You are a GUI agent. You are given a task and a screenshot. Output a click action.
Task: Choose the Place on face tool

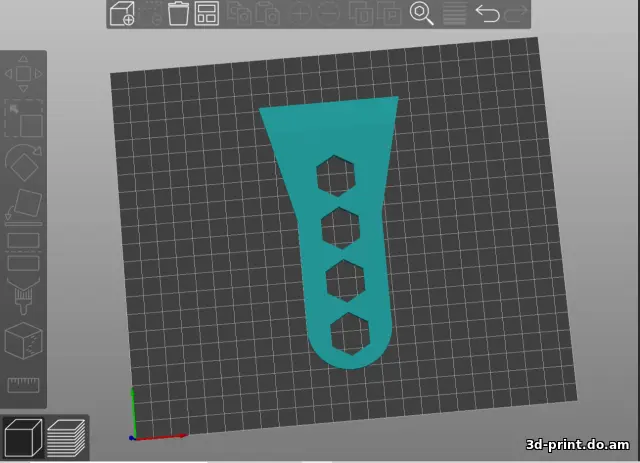pyautogui.click(x=24, y=207)
